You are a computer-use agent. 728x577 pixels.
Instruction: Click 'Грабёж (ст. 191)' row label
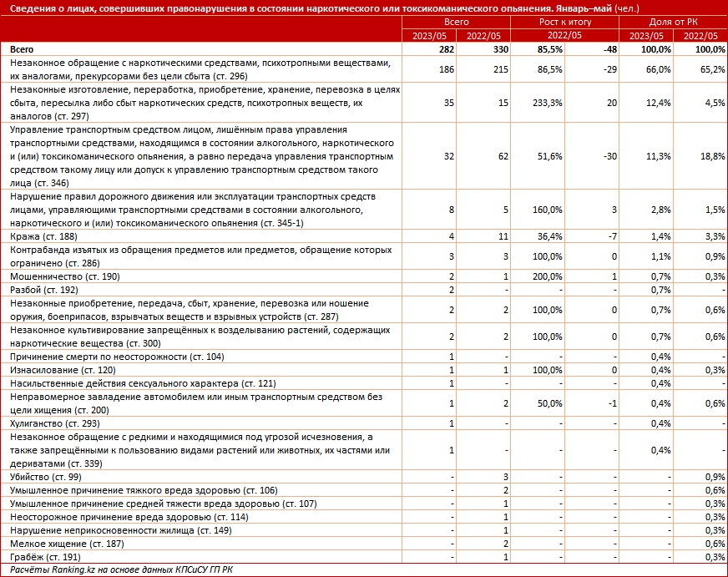(45, 557)
